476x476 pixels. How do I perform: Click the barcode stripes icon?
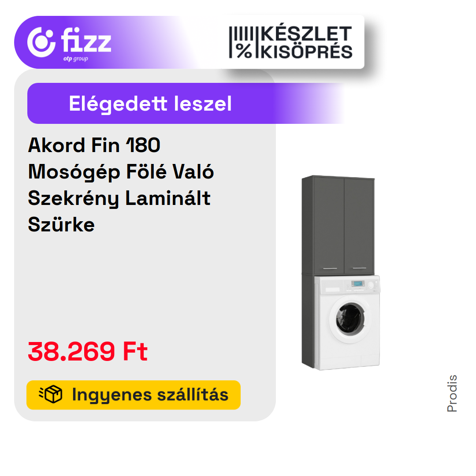241,34
